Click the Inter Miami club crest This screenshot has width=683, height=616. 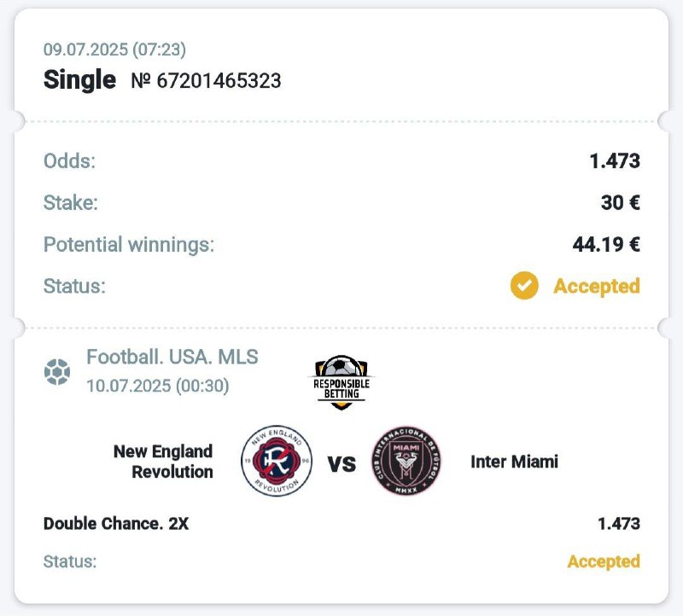[406, 462]
